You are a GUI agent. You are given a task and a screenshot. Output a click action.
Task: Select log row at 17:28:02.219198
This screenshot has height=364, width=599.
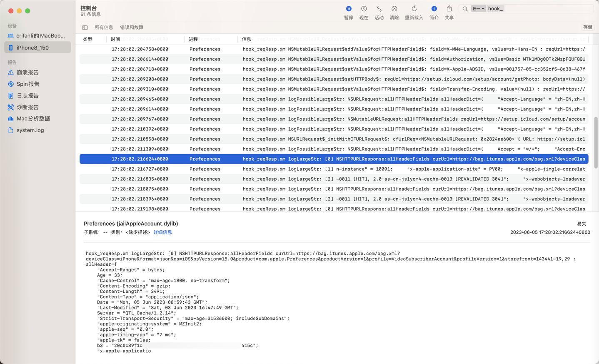(334, 208)
